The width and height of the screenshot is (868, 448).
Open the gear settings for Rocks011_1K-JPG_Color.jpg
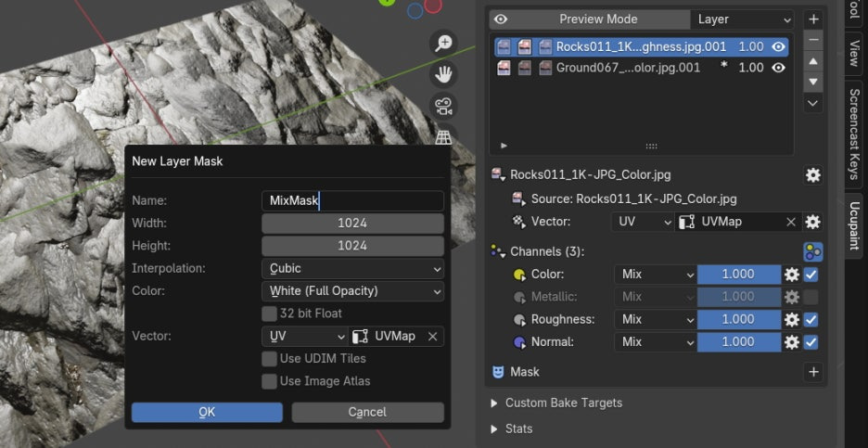click(813, 175)
